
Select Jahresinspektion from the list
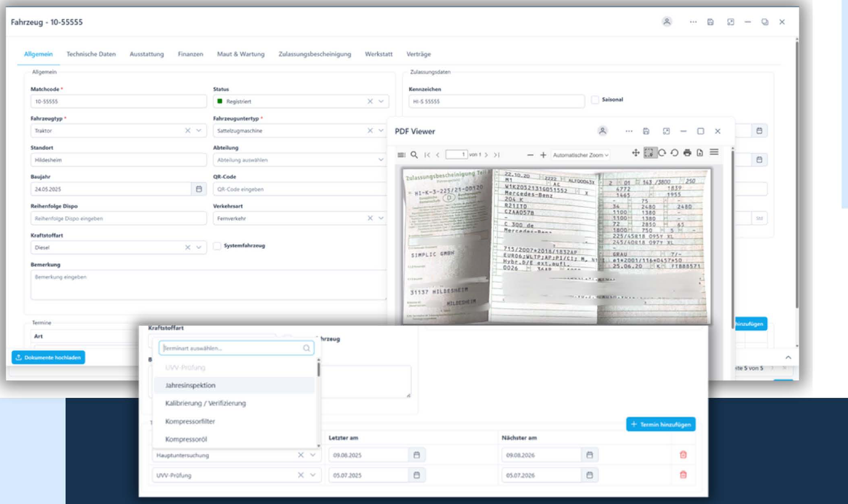[x=190, y=385]
